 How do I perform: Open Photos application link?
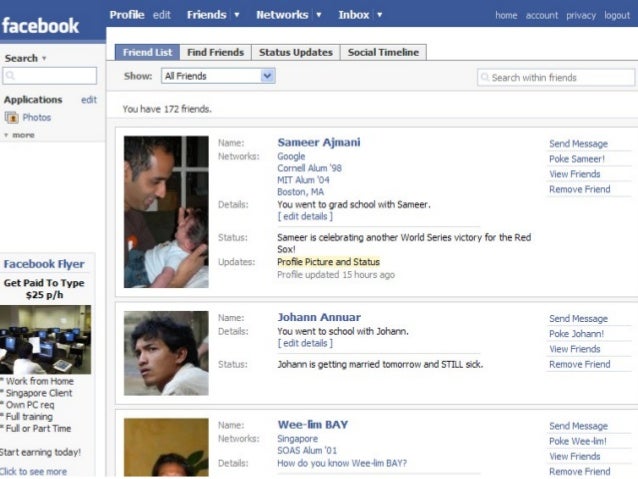[x=37, y=118]
